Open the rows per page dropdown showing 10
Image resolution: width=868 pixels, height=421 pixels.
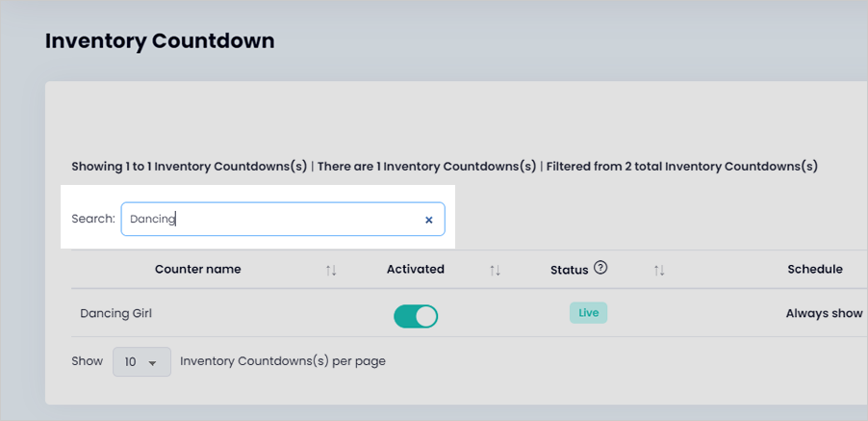point(141,361)
